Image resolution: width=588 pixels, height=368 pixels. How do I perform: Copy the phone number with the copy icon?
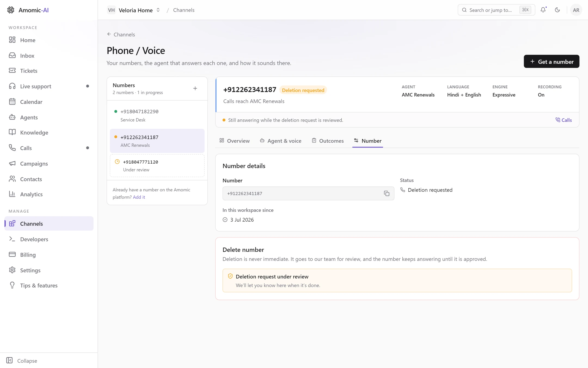[x=387, y=193]
